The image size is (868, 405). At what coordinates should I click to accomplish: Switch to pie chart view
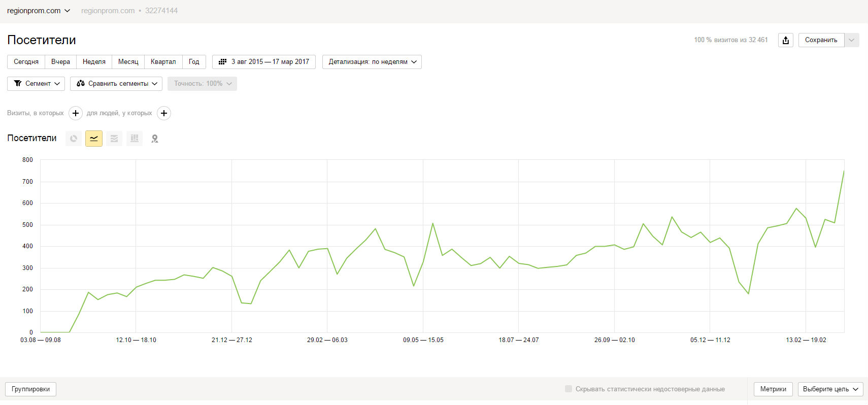[x=74, y=139]
